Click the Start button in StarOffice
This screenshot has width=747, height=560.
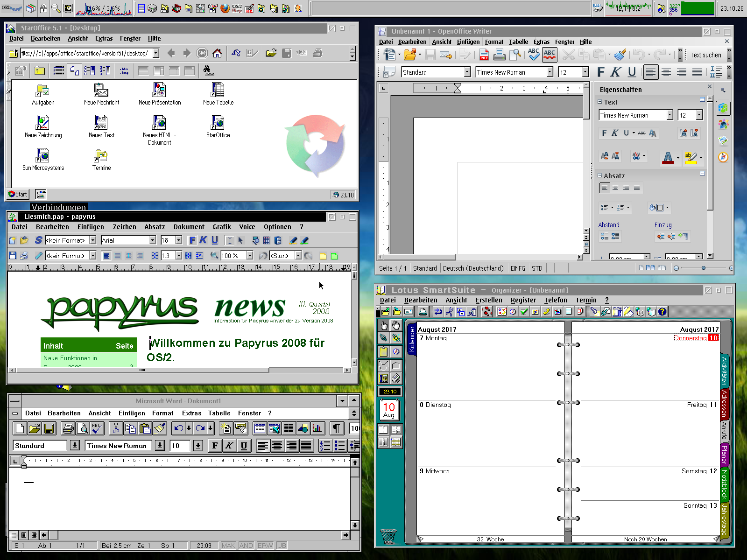coord(18,194)
